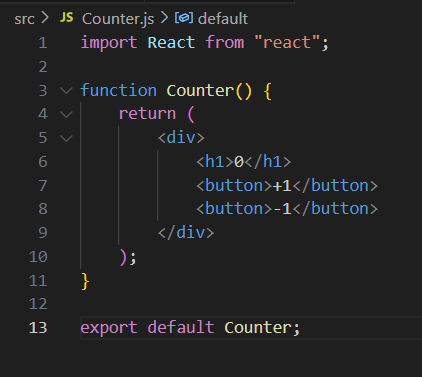Click opening button tag on line 7
The width and height of the screenshot is (422, 377).
coord(234,185)
